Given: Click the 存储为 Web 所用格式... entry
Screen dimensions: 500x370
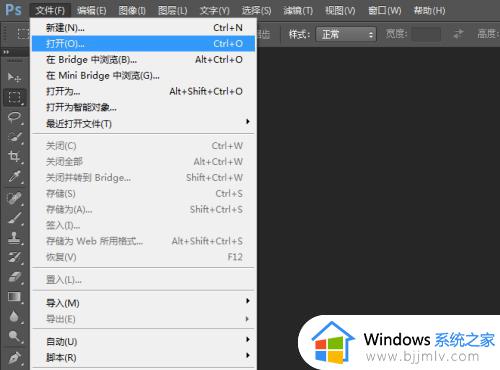Looking at the screenshot, I should coord(144,241).
